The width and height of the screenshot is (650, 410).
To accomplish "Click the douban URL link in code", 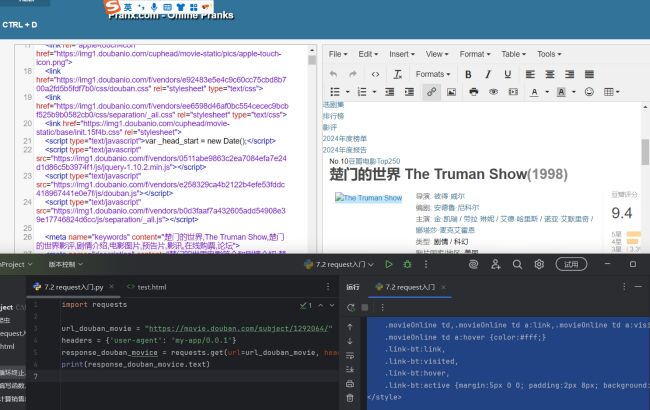I will pos(239,329).
